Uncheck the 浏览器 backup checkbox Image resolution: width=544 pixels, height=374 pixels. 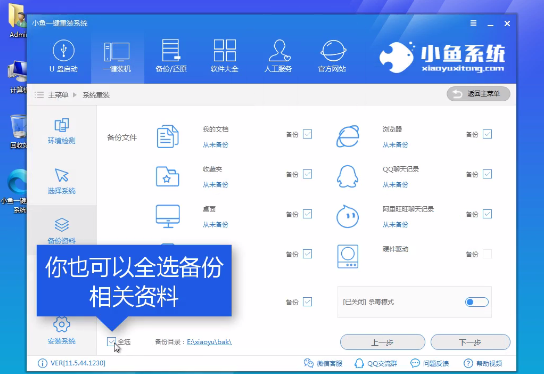point(487,134)
